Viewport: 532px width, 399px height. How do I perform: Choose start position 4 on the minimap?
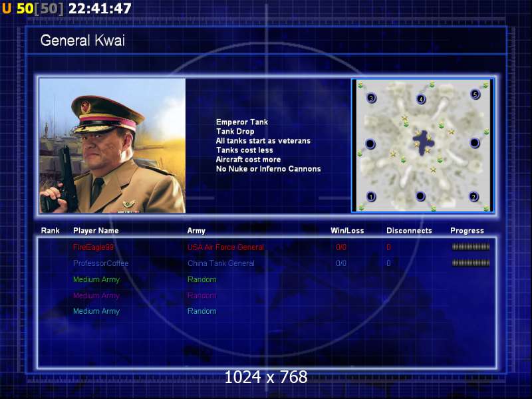(421, 99)
